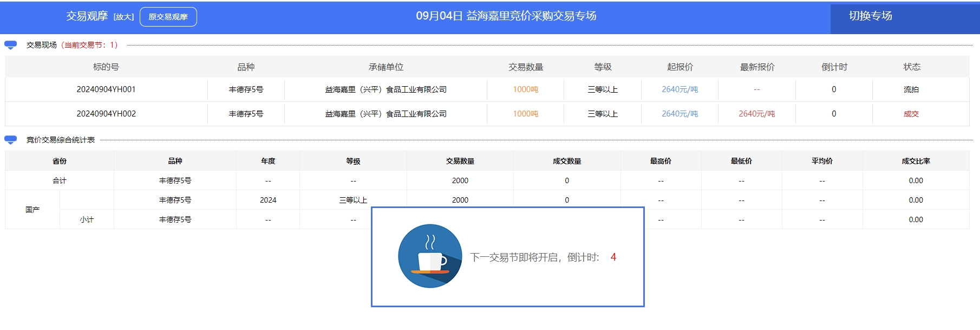This screenshot has height=330, width=980.
Task: Click the latest price 2640元/吨 in red
Action: [x=757, y=114]
